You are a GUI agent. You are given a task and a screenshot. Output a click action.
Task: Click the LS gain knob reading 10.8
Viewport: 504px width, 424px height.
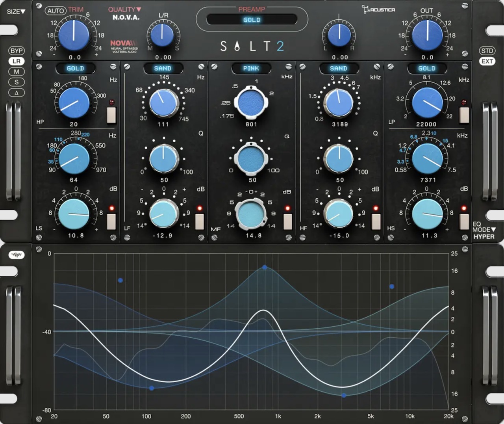(74, 214)
